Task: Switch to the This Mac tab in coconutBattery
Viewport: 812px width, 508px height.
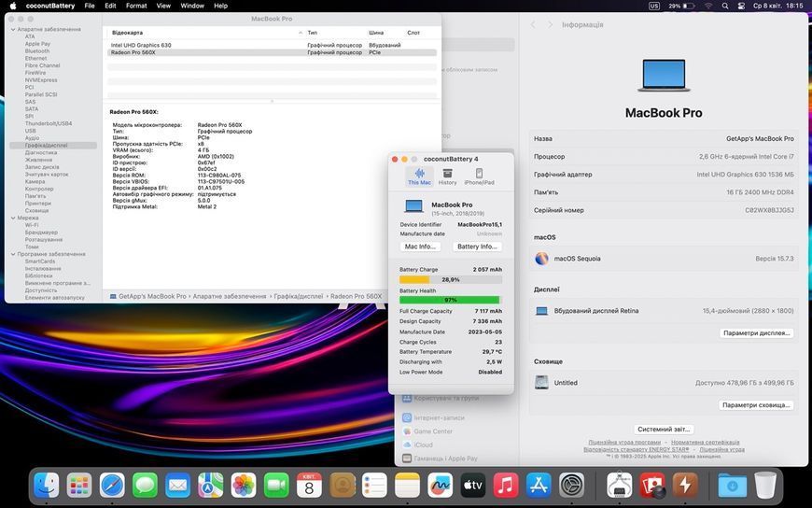Action: [419, 176]
